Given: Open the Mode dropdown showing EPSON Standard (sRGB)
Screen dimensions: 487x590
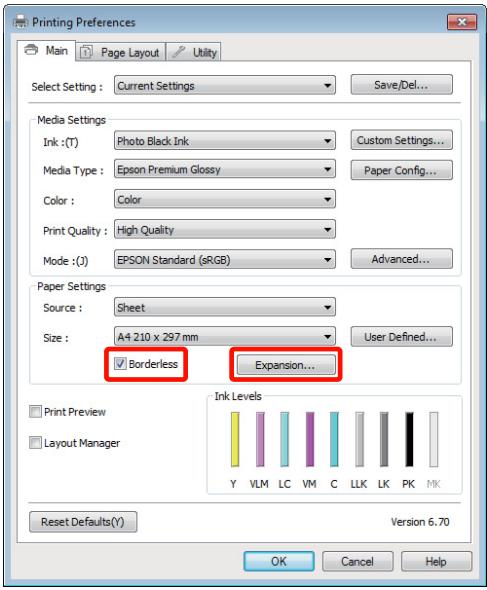Looking at the screenshot, I should pos(225,260).
